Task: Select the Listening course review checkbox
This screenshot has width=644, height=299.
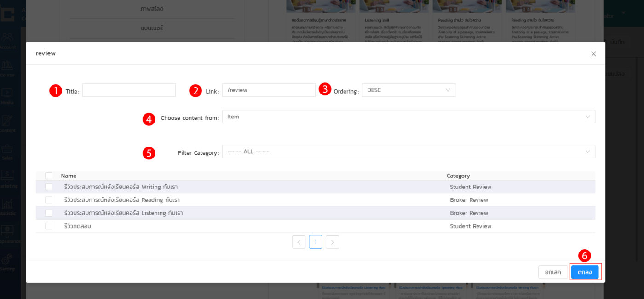Action: coord(49,213)
